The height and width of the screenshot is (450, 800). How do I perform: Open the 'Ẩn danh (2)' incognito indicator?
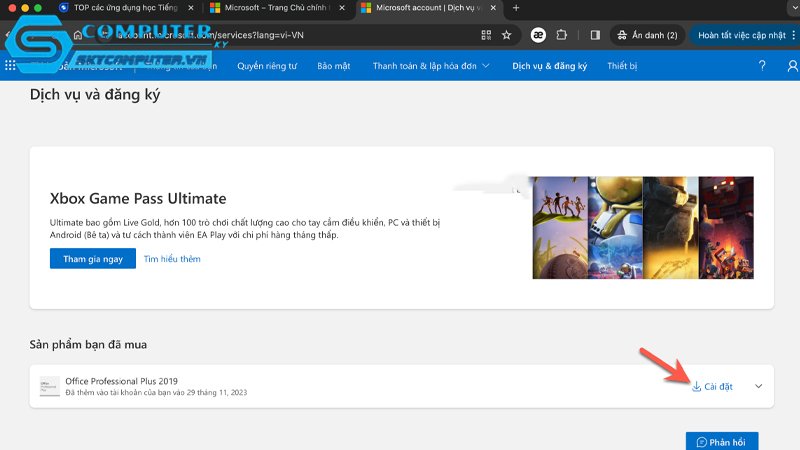pos(647,35)
